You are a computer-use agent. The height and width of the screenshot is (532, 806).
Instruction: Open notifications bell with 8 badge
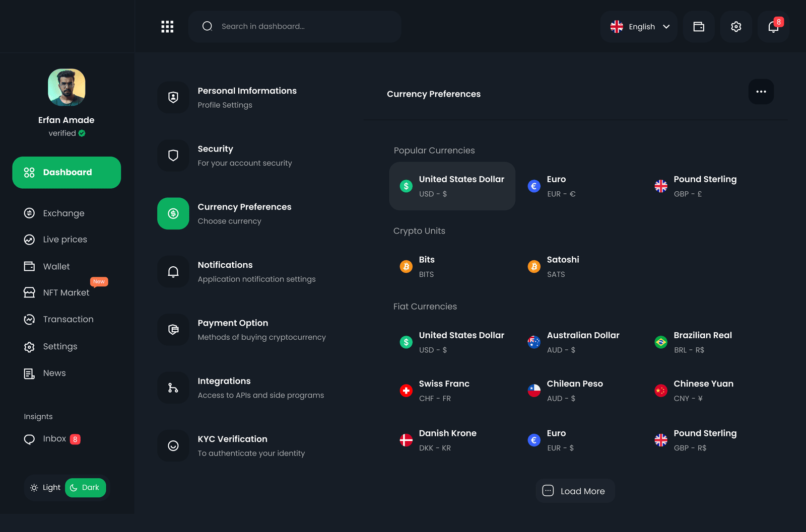pyautogui.click(x=773, y=27)
